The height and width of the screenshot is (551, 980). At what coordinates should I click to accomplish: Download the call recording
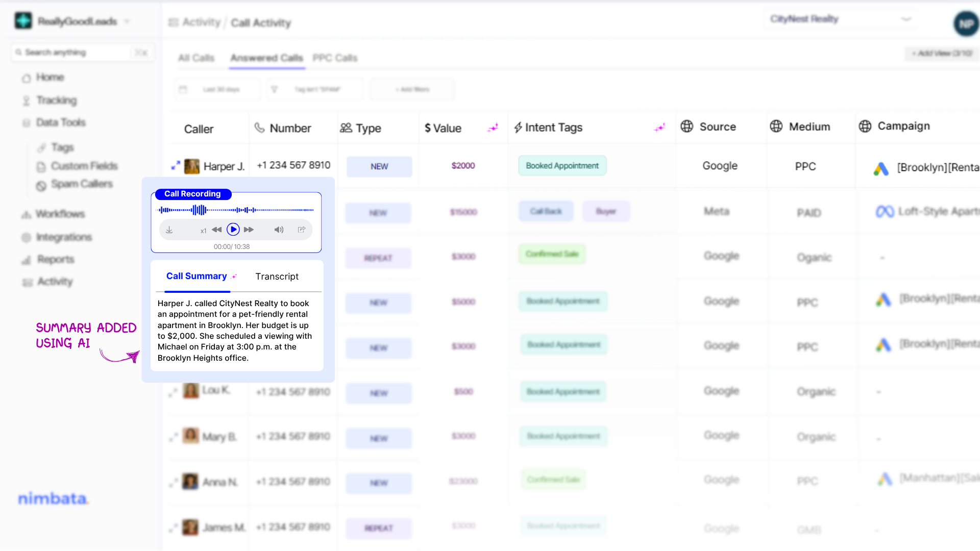(x=169, y=230)
